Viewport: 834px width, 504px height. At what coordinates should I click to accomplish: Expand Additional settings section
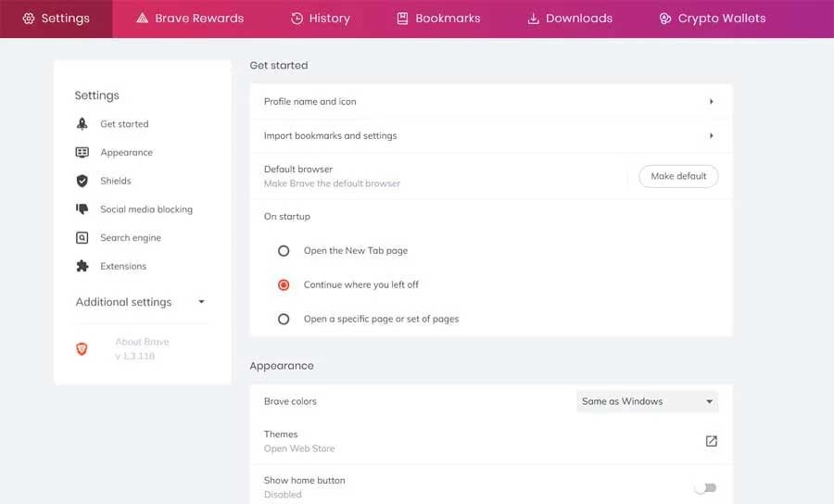pos(140,302)
